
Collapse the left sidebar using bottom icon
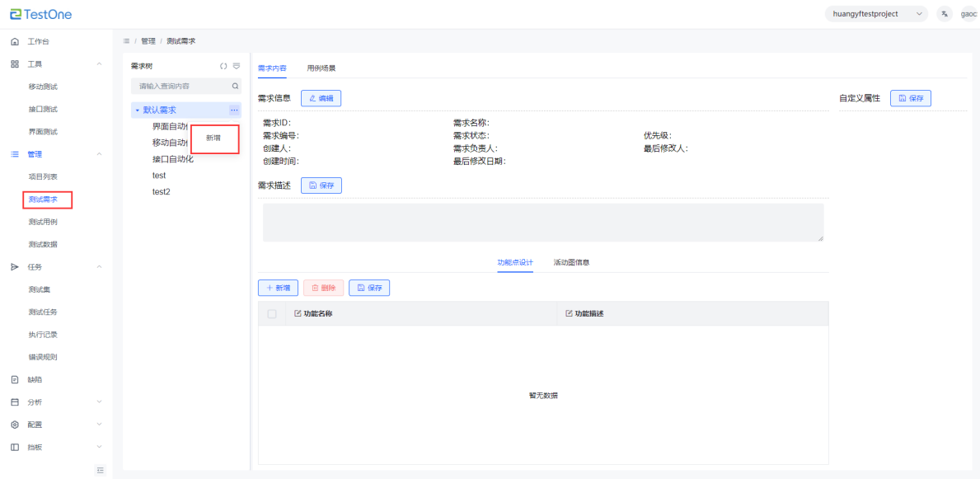(101, 470)
